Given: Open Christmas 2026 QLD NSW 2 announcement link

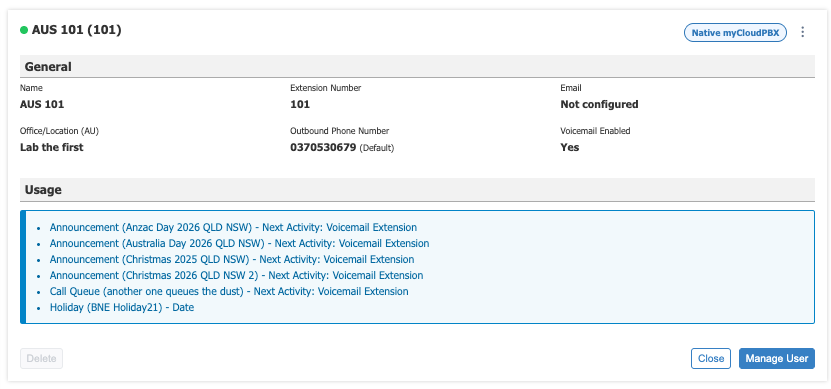Looking at the screenshot, I should point(236,275).
